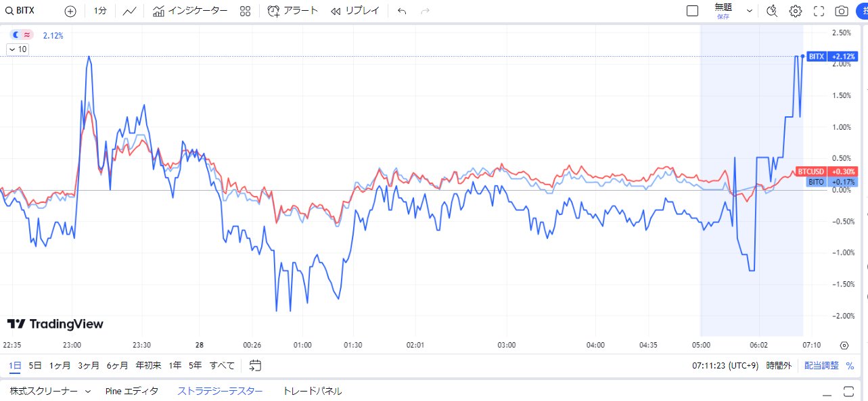Open the 1分 interval selector
868x401 pixels.
(x=100, y=11)
